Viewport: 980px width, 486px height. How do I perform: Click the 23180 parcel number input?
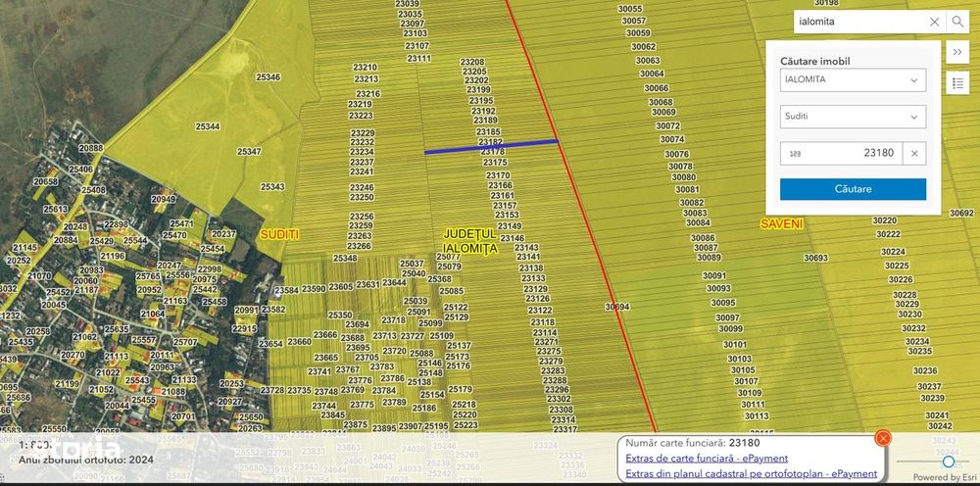(841, 153)
